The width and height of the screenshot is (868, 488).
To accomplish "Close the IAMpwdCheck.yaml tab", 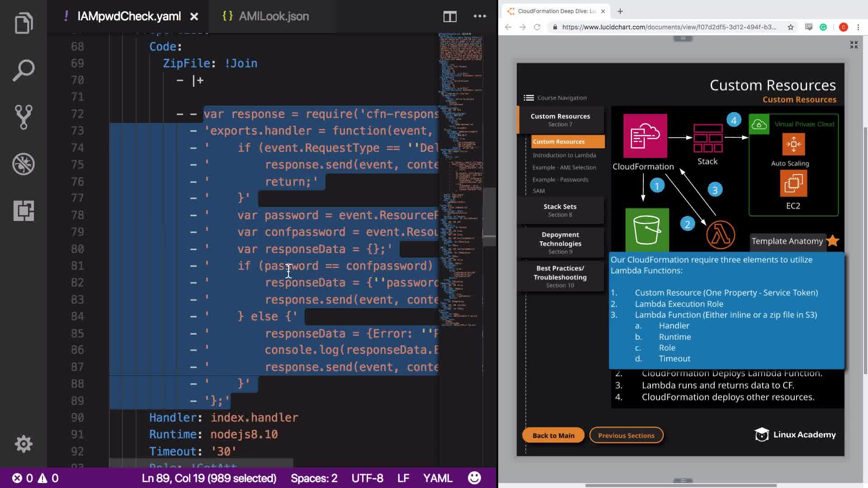I will (x=194, y=17).
